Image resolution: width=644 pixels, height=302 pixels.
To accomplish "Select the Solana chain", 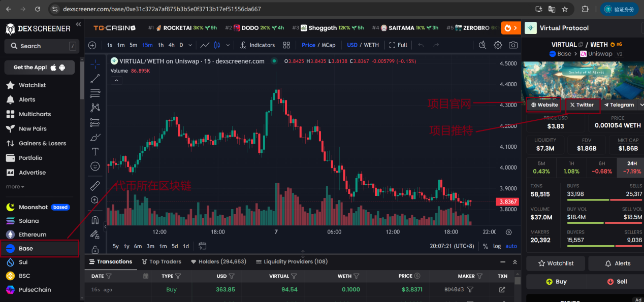I will tap(28, 221).
